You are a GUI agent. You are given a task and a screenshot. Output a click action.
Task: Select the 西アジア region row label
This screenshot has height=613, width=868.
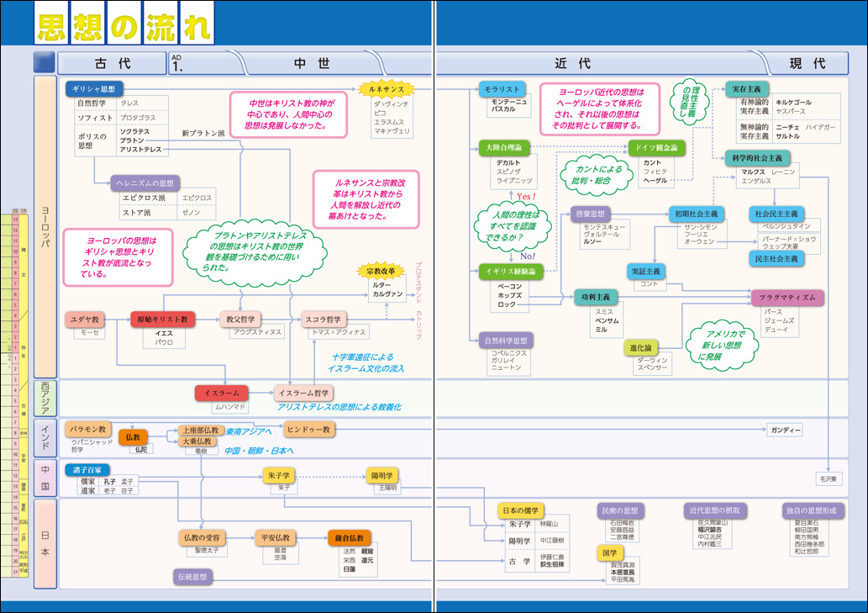[45, 398]
